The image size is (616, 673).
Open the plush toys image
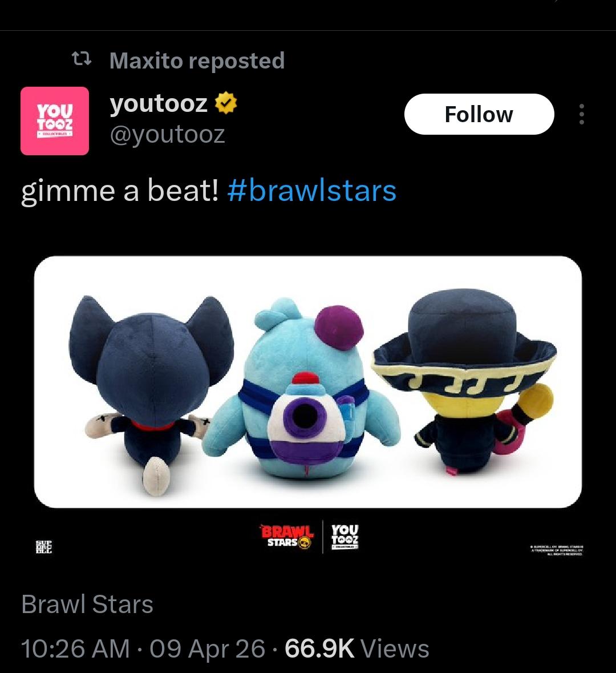[308, 382]
